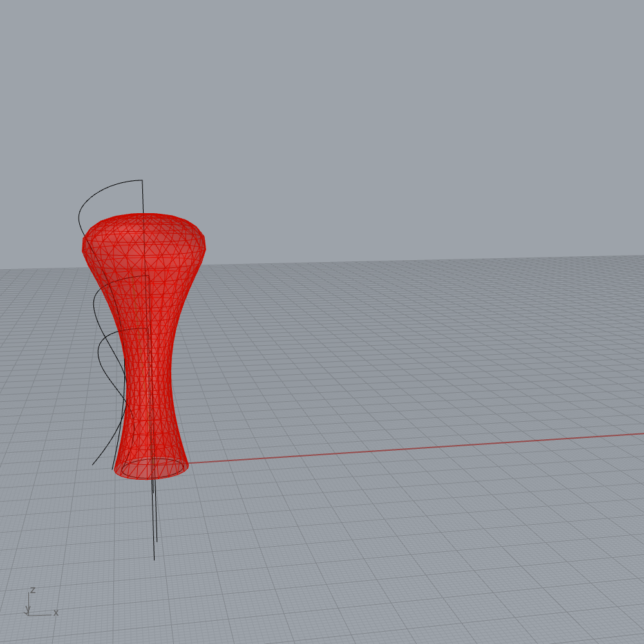Click the curve's lower endpoint left of the base

coord(93,464)
